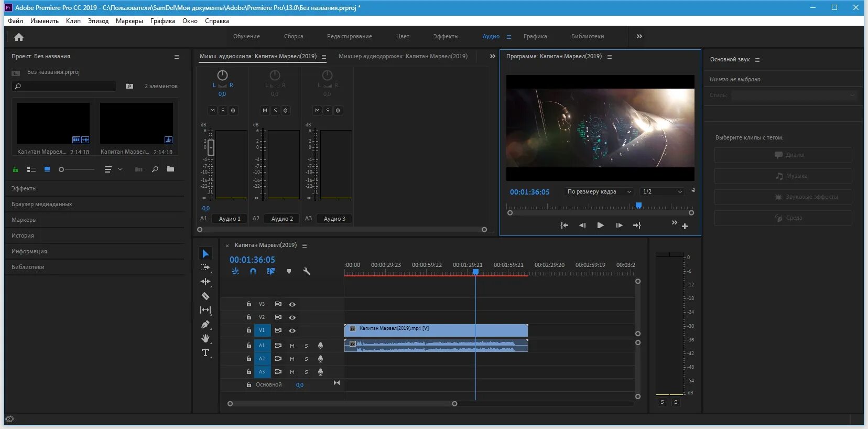Go to In point in the program monitor
This screenshot has width=868, height=429.
[x=564, y=226]
